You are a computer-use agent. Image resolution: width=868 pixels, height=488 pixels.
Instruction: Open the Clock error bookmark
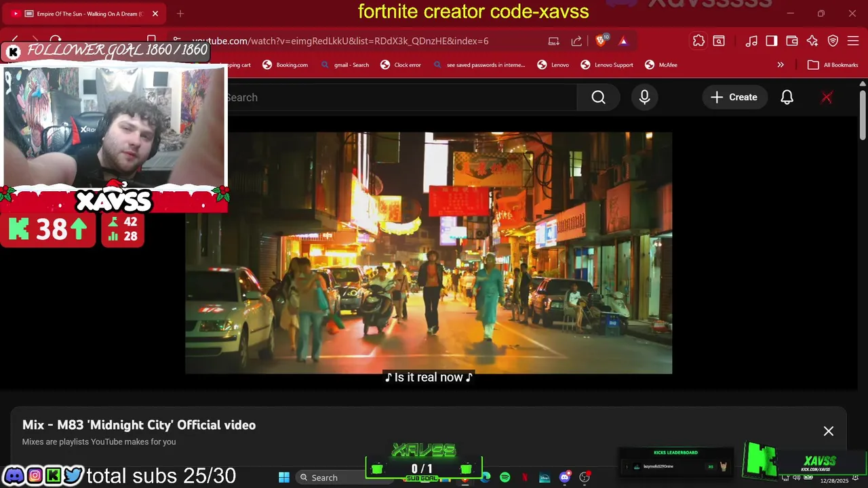[401, 65]
